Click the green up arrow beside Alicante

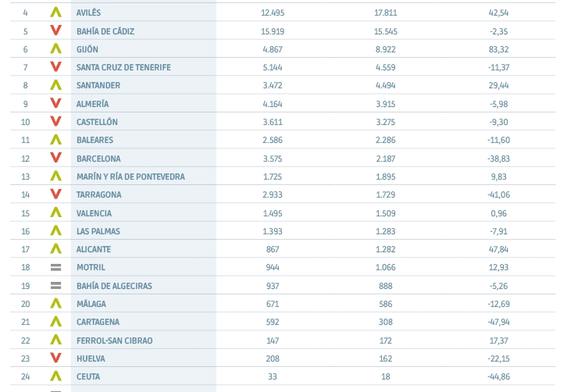pyautogui.click(x=55, y=249)
